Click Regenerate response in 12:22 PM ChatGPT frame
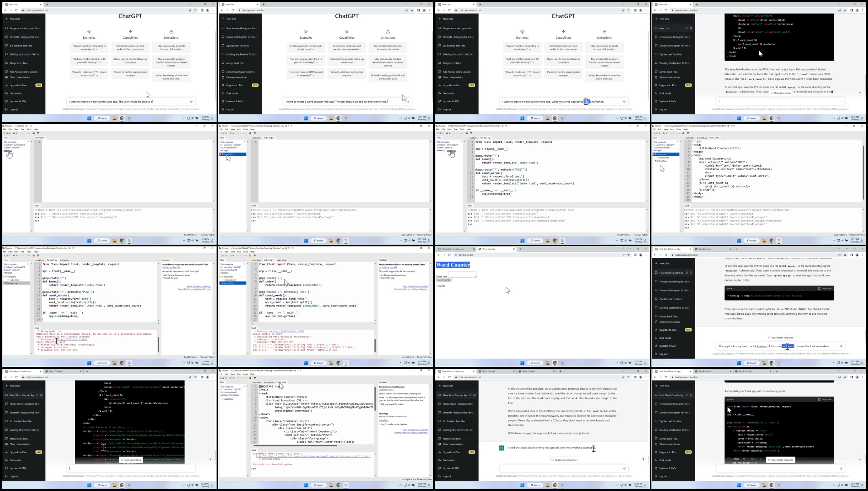Image resolution: width=868 pixels, height=491 pixels. coord(781,338)
